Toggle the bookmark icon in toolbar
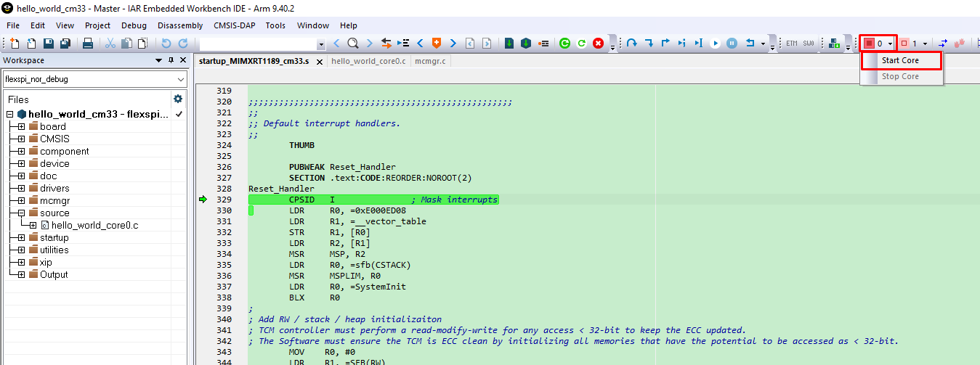Screen dimensions: 980x365 (437, 44)
